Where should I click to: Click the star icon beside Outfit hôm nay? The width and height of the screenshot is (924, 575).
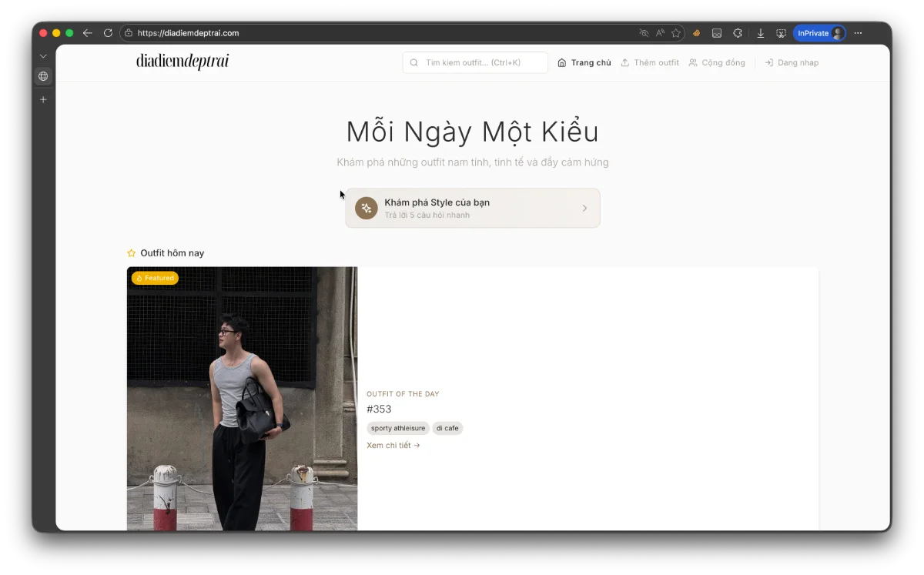pos(131,252)
